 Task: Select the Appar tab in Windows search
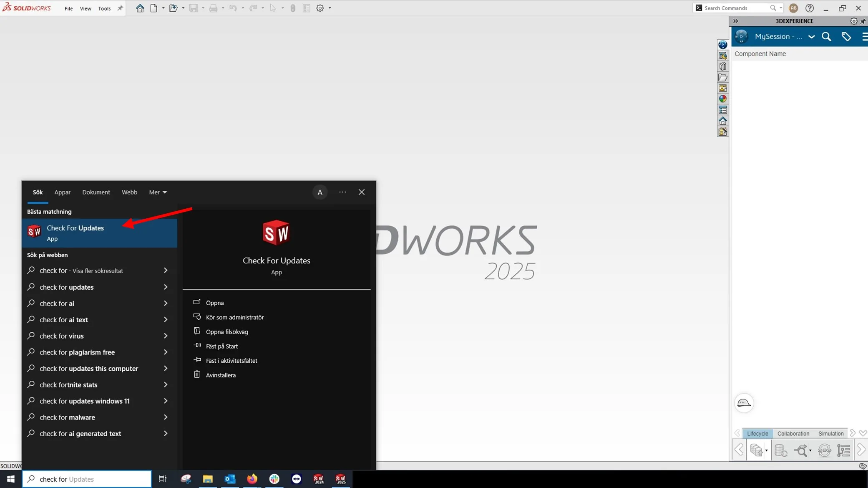click(62, 192)
